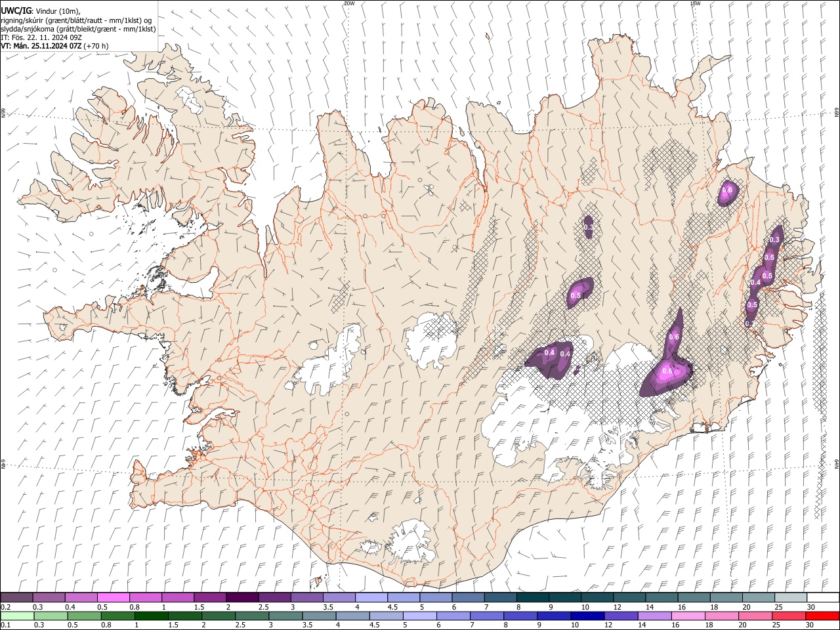This screenshot has height=630, width=840.
Task: Select the light green 0.3 rain legend swatch
Action: coord(51,616)
